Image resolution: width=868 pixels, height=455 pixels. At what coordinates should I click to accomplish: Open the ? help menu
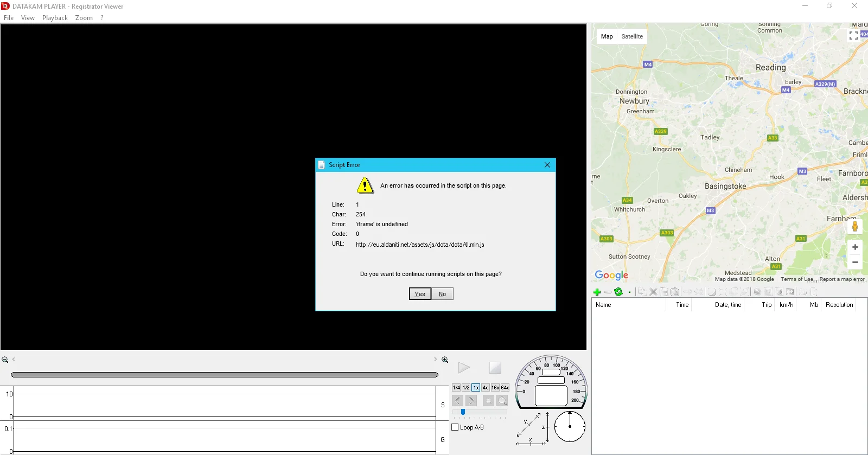102,18
